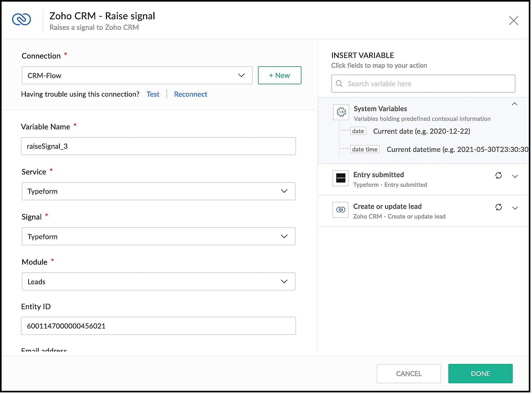Viewport: 532px width, 394px height.
Task: Click the Zoho CRM logo icon in header
Action: click(21, 20)
